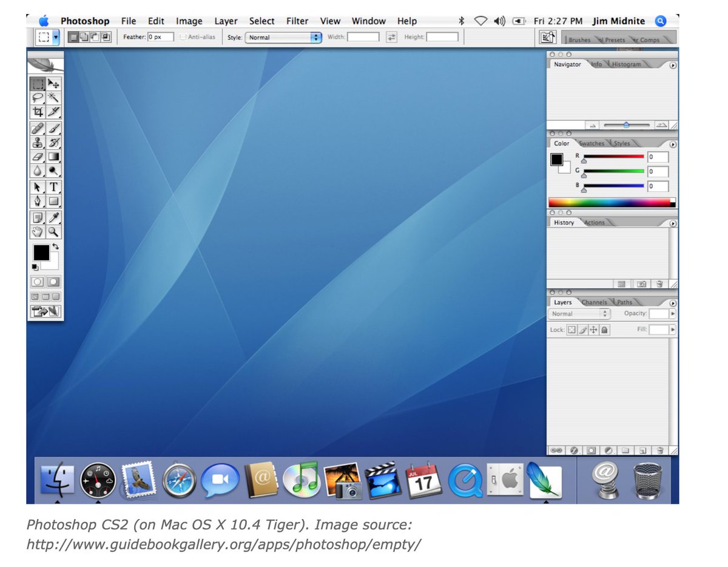This screenshot has height=567, width=728.
Task: Open the Layers blend mode dropdown
Action: point(579,314)
